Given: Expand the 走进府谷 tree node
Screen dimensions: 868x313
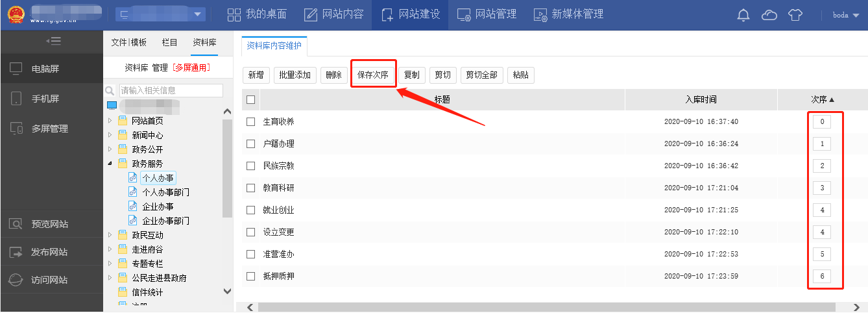Looking at the screenshot, I should (110, 249).
